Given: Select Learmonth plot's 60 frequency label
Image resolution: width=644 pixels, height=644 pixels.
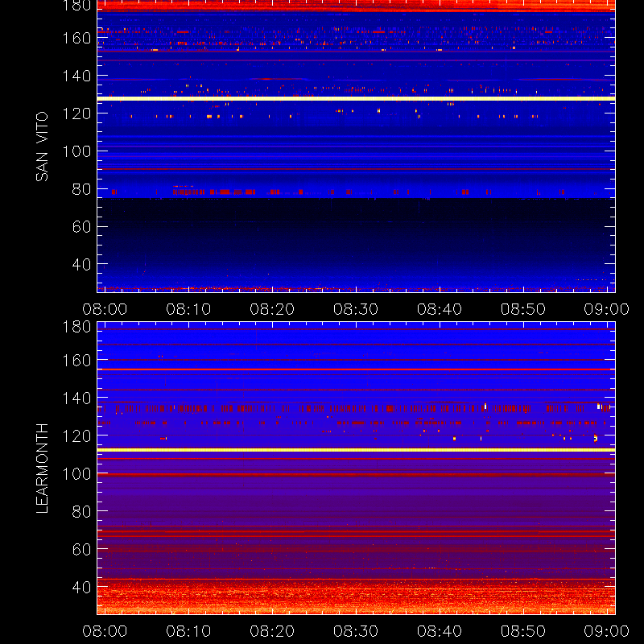Looking at the screenshot, I should pyautogui.click(x=81, y=550).
